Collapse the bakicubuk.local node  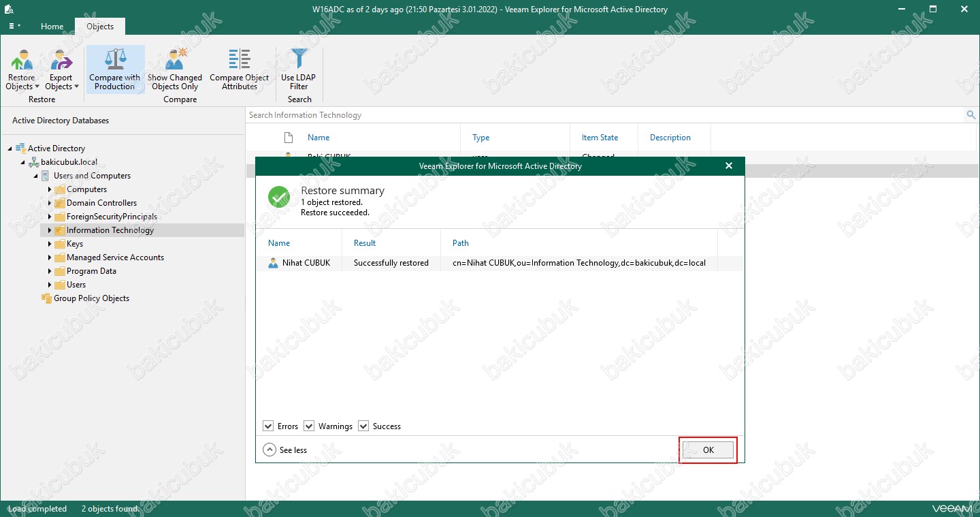(x=23, y=162)
